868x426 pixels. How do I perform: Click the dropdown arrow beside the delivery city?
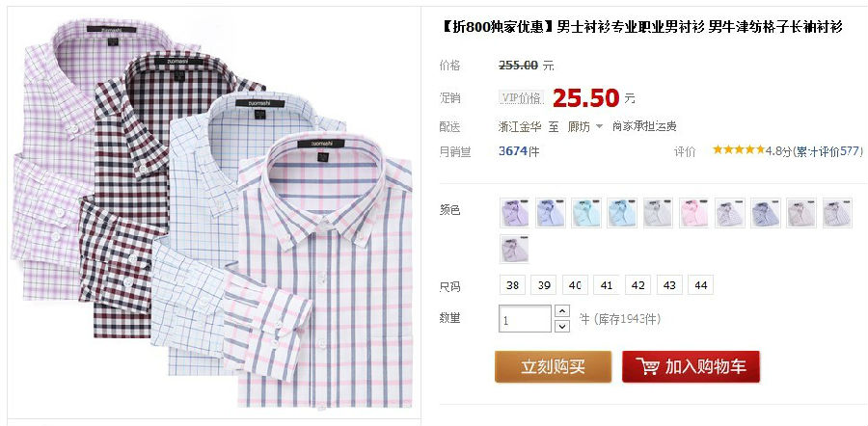point(599,126)
